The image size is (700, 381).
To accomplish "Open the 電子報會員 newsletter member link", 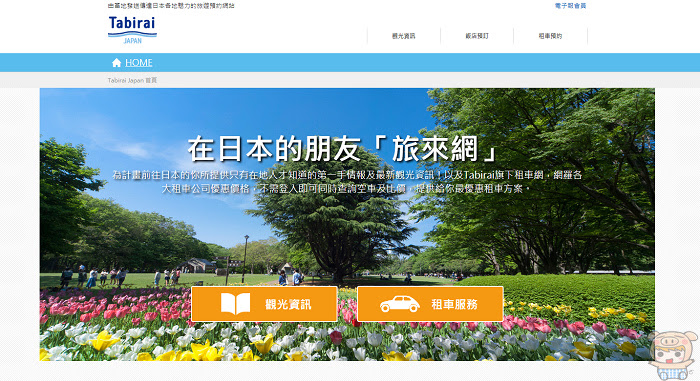I will pyautogui.click(x=570, y=6).
